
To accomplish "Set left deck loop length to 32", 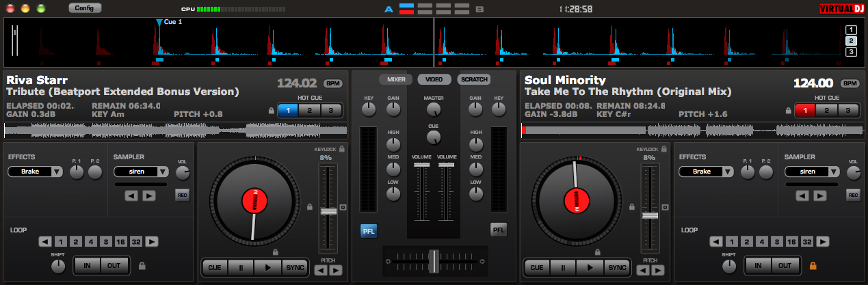I will (x=135, y=241).
